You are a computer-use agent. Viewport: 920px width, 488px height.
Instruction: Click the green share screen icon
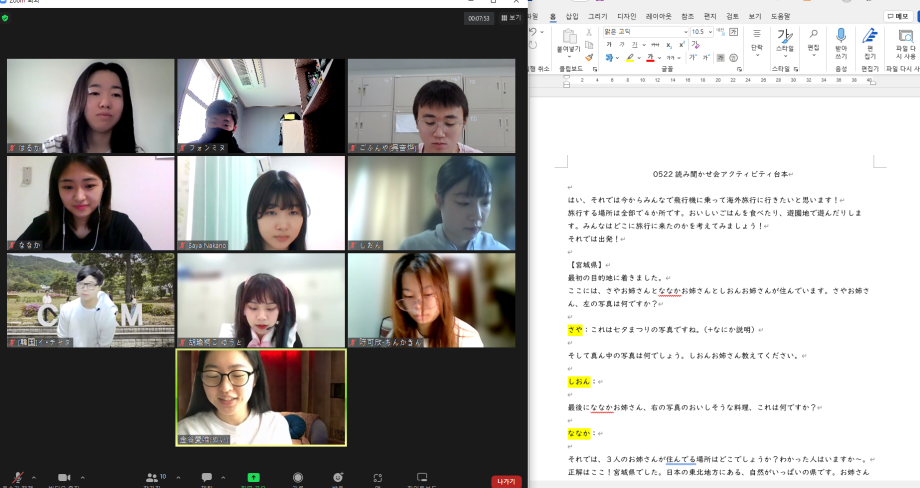pyautogui.click(x=253, y=478)
